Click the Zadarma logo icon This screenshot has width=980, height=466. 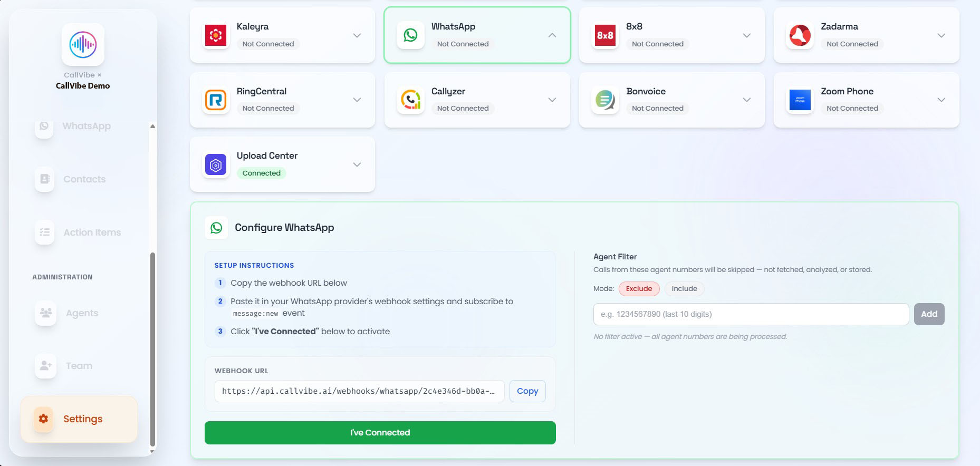[x=800, y=35]
